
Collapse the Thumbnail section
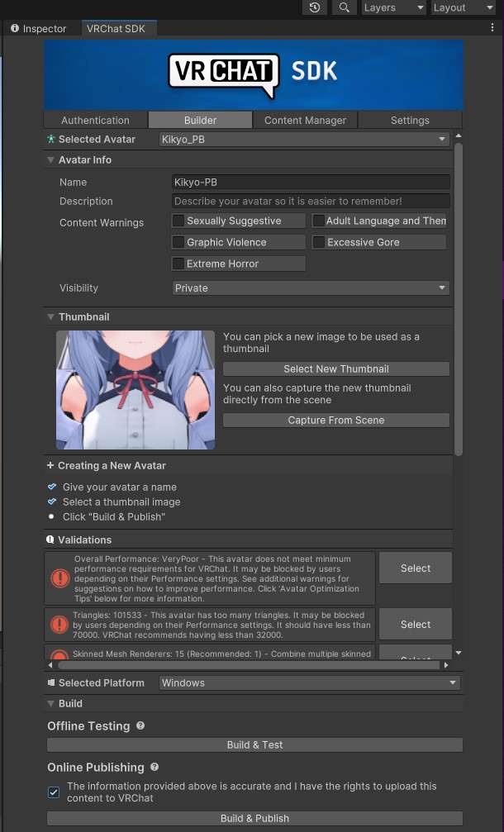pyautogui.click(x=51, y=316)
